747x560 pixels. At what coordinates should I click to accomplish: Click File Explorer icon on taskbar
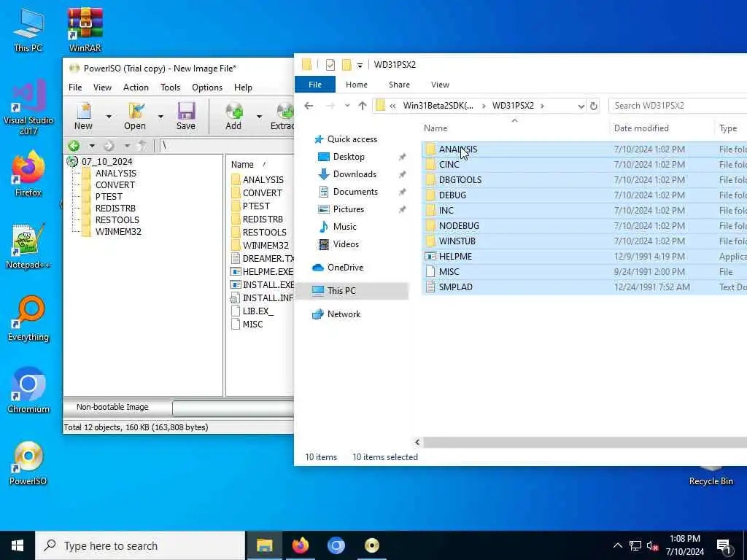coord(264,545)
